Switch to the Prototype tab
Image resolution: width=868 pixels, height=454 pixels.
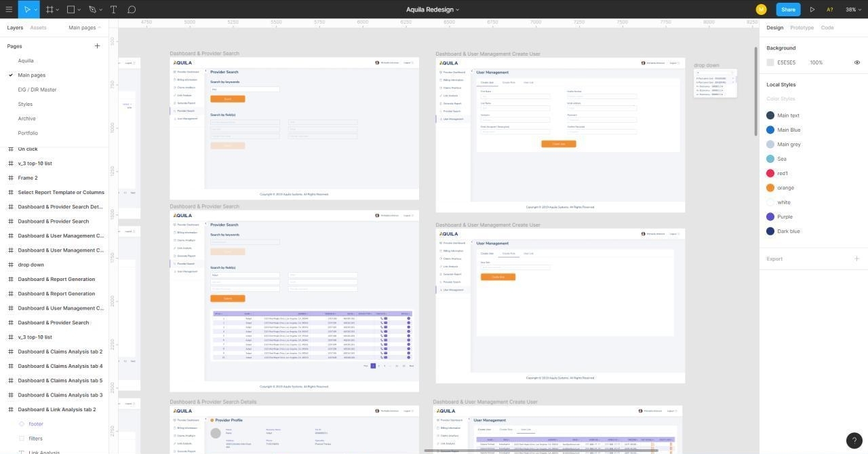pos(802,27)
